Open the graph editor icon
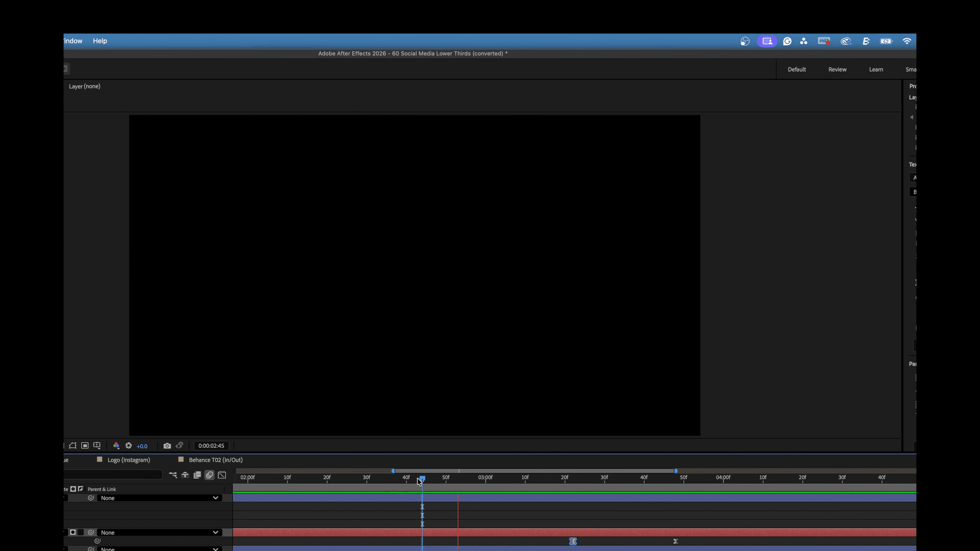 (222, 475)
